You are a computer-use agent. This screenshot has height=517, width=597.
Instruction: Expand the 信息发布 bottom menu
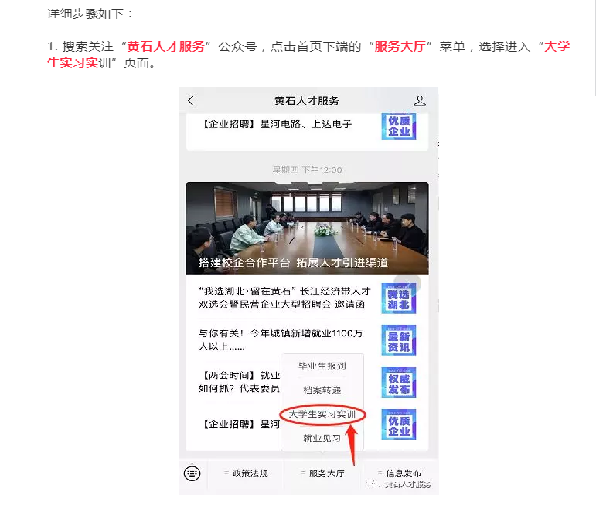(x=399, y=473)
